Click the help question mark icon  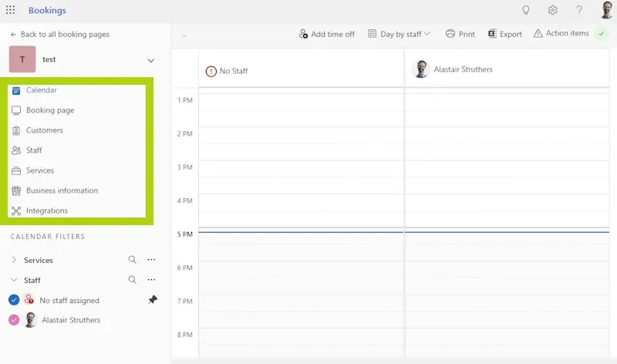coord(579,10)
